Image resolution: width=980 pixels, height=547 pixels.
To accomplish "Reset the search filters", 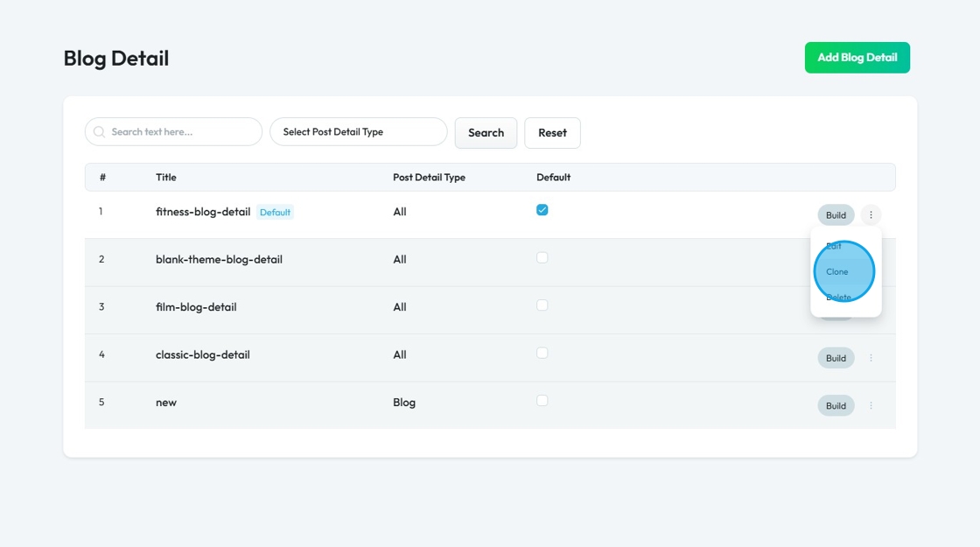I will tap(552, 133).
